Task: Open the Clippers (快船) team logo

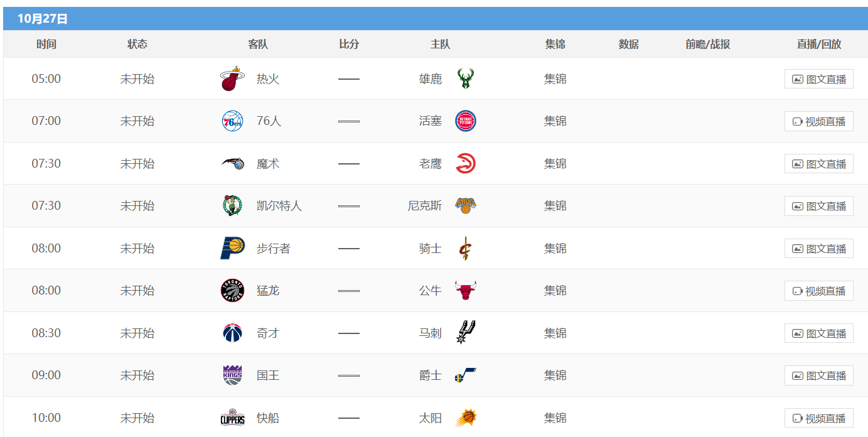Action: (232, 417)
